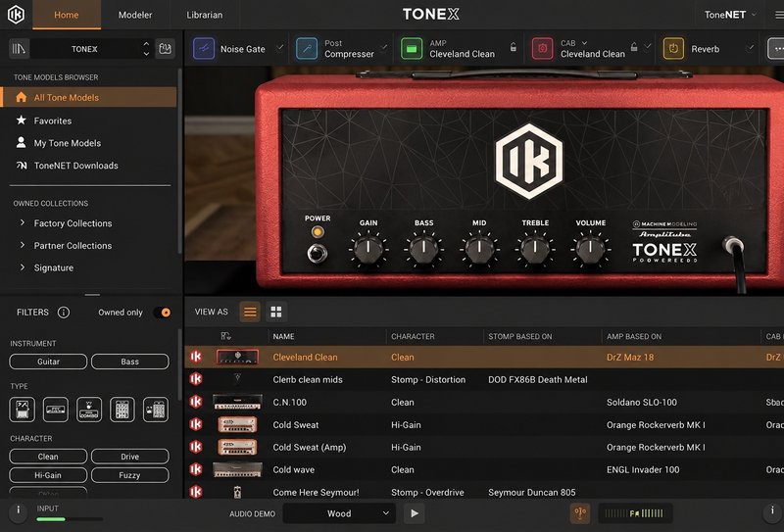Filter by cabinet type icon

point(122,410)
